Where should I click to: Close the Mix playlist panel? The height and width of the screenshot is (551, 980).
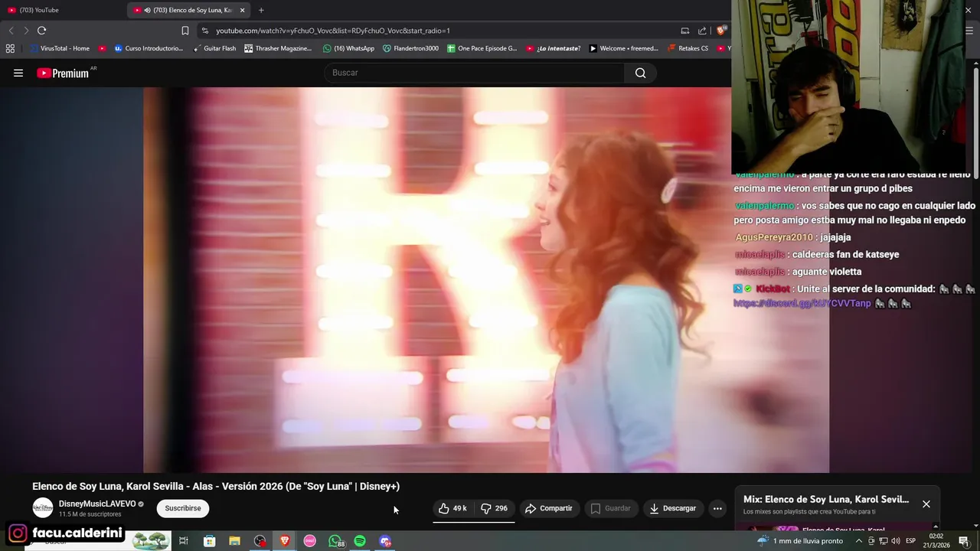pos(926,504)
